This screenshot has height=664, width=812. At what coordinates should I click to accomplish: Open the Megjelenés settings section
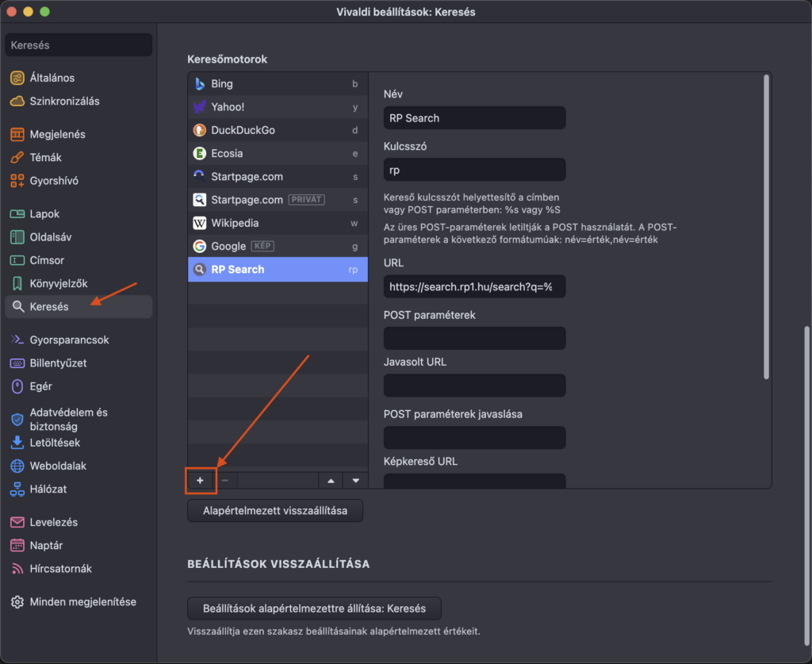pyautogui.click(x=79, y=134)
